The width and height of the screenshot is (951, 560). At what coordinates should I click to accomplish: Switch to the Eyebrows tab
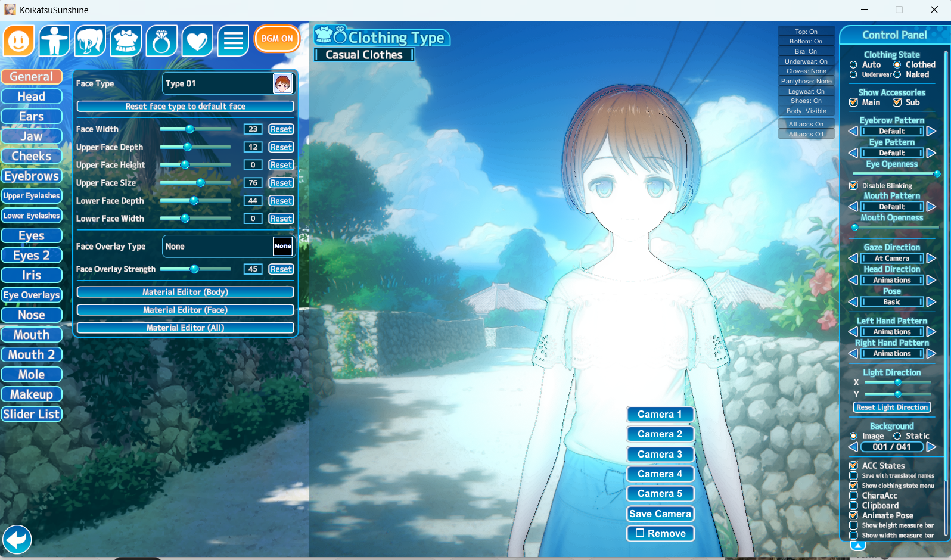click(x=32, y=176)
